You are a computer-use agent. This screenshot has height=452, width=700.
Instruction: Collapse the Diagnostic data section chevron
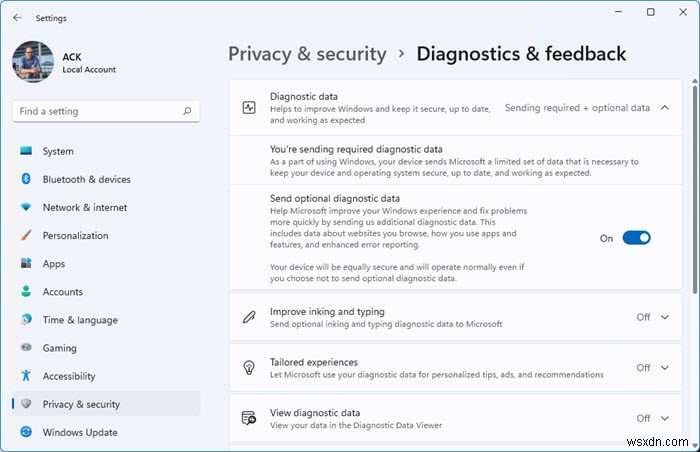[665, 107]
